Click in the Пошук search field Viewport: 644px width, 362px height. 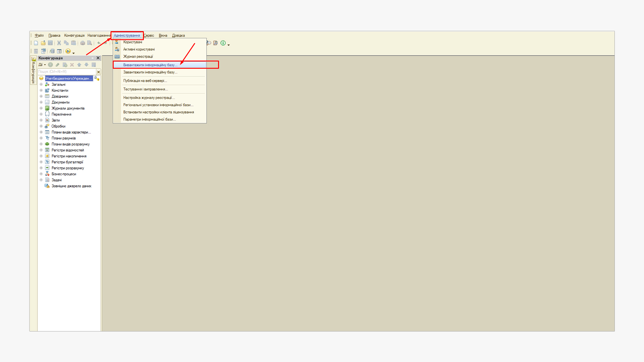(x=66, y=72)
